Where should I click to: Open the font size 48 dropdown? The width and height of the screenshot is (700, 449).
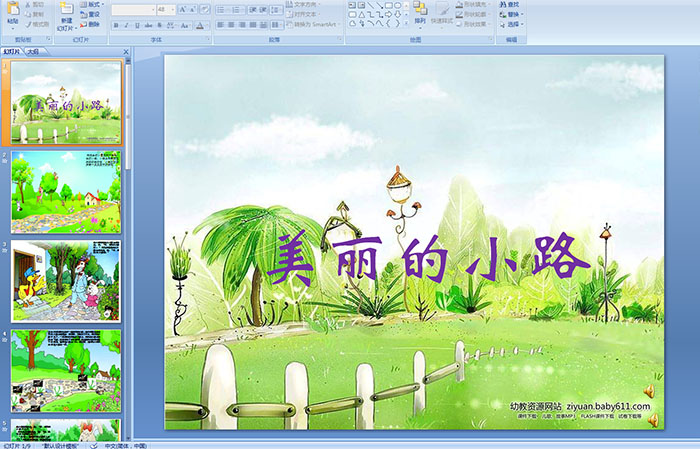172,9
